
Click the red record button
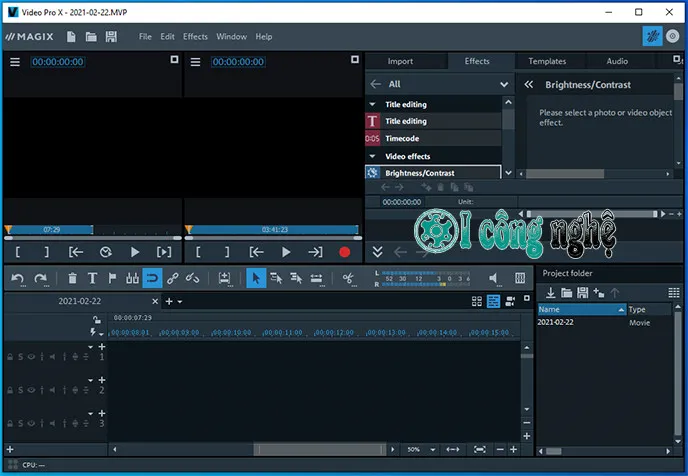344,252
